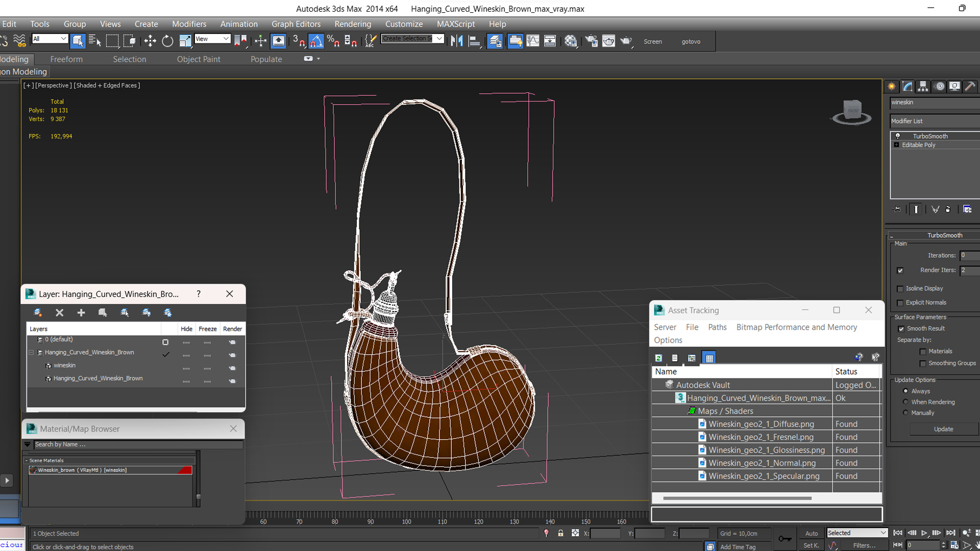This screenshot has width=980, height=551.
Task: Toggle Render Iters checkbox
Action: point(900,270)
